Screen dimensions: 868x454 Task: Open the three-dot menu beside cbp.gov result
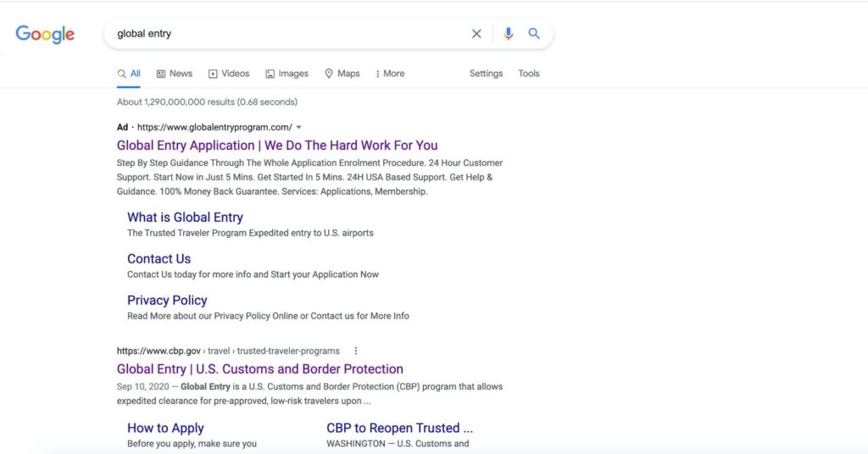click(x=355, y=351)
